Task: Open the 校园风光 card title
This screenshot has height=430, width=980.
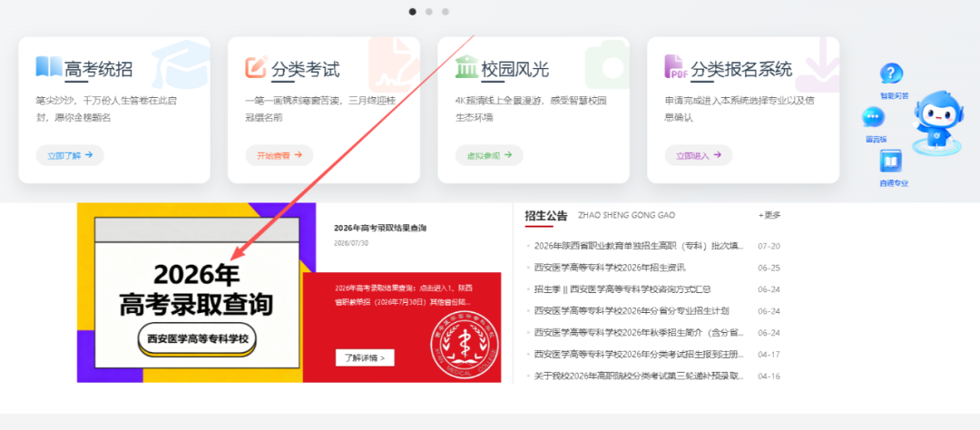Action: coord(515,69)
